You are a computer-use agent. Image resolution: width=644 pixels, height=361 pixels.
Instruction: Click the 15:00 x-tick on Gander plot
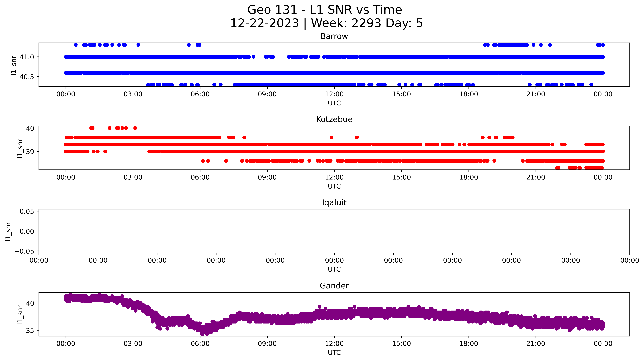click(x=401, y=344)
